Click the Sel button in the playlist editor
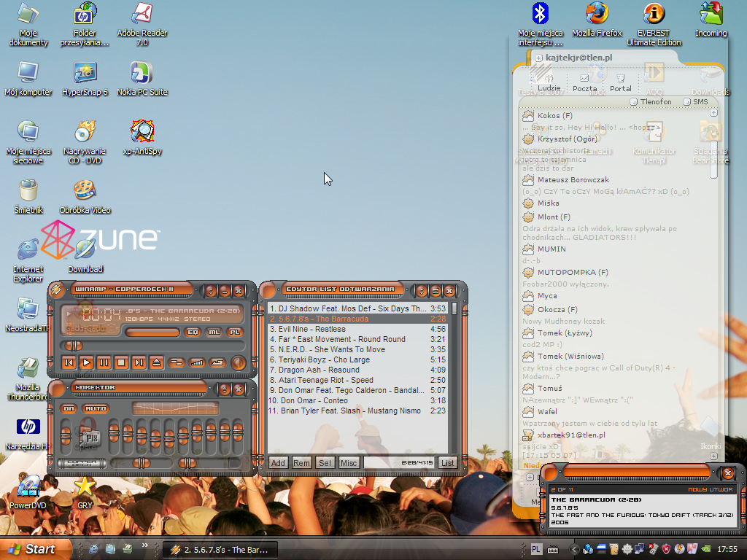This screenshot has height=560, width=747. coord(325,463)
